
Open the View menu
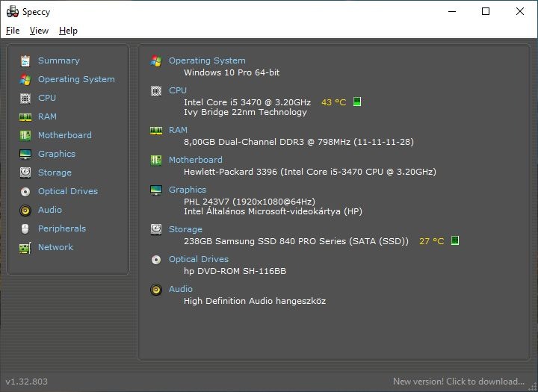tap(39, 31)
